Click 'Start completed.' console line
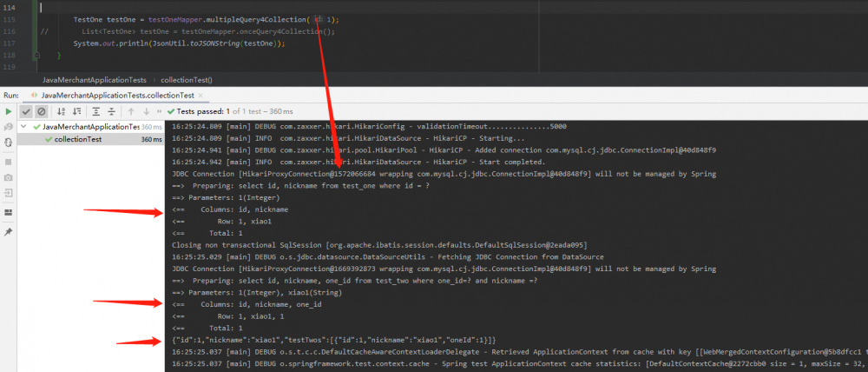This screenshot has height=372, width=868. tap(358, 162)
